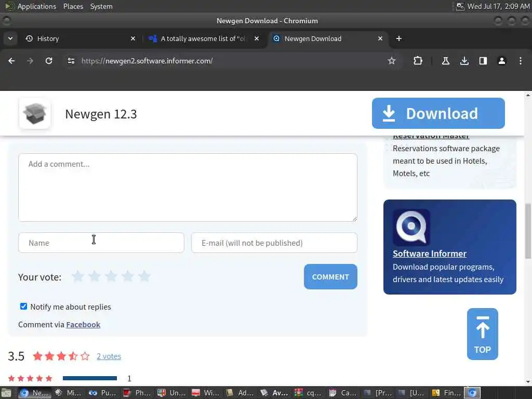This screenshot has height=399, width=532.
Task: Submit with the COMMENT button
Action: pyautogui.click(x=330, y=276)
